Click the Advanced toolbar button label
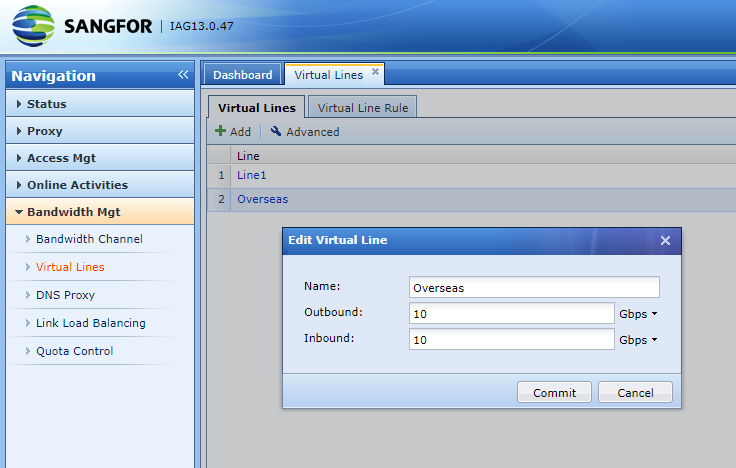Viewport: 736px width, 468px height. click(x=313, y=132)
